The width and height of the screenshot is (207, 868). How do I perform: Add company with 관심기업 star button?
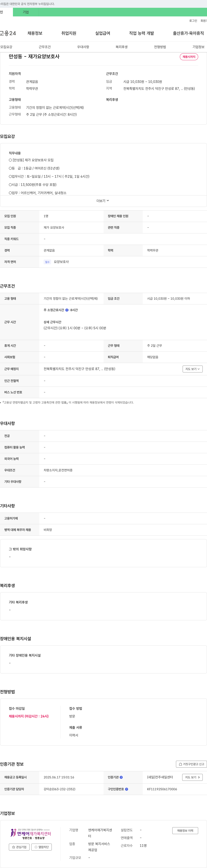tap(19, 847)
